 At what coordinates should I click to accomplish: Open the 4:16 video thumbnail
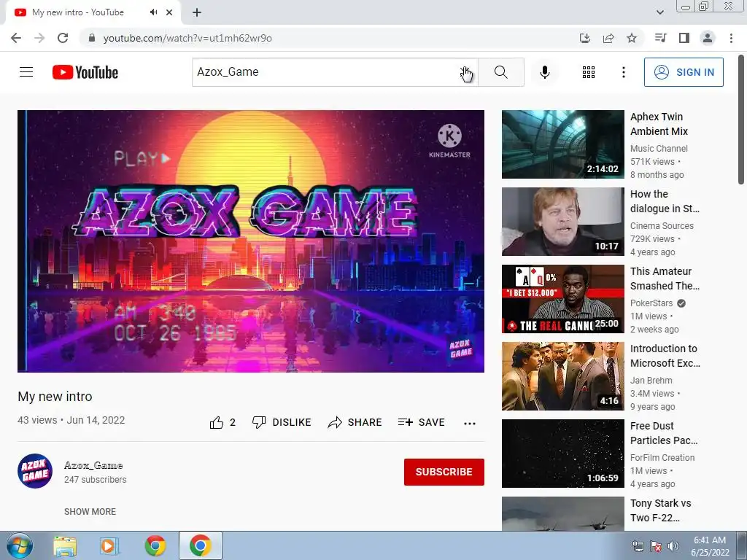pos(562,376)
